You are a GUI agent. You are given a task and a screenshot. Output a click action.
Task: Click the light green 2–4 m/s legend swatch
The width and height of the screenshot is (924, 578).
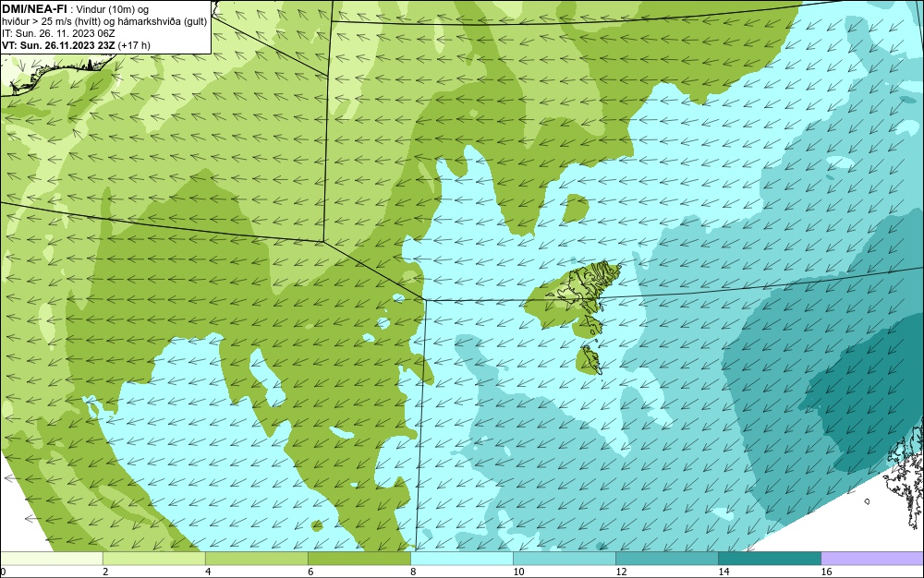pyautogui.click(x=154, y=559)
